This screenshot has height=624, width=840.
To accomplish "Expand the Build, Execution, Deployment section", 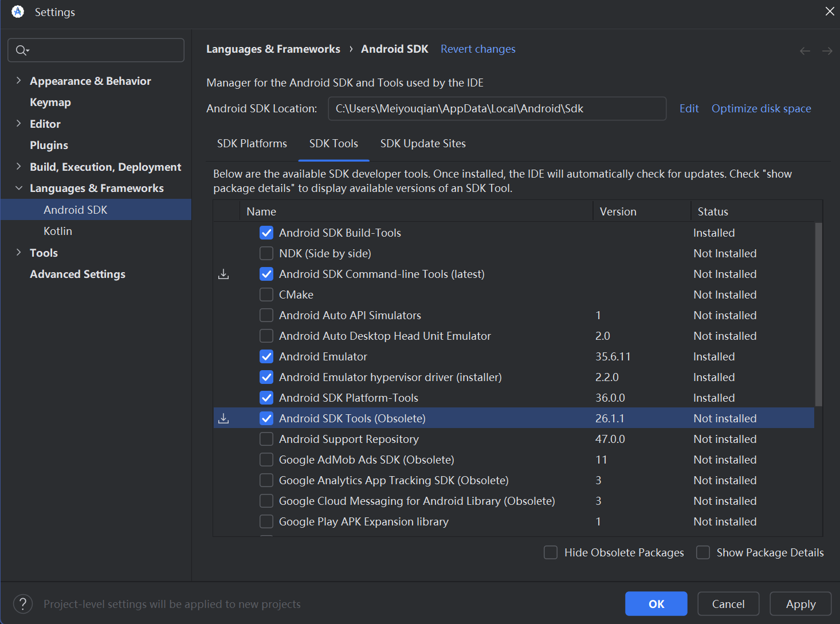I will [x=18, y=167].
